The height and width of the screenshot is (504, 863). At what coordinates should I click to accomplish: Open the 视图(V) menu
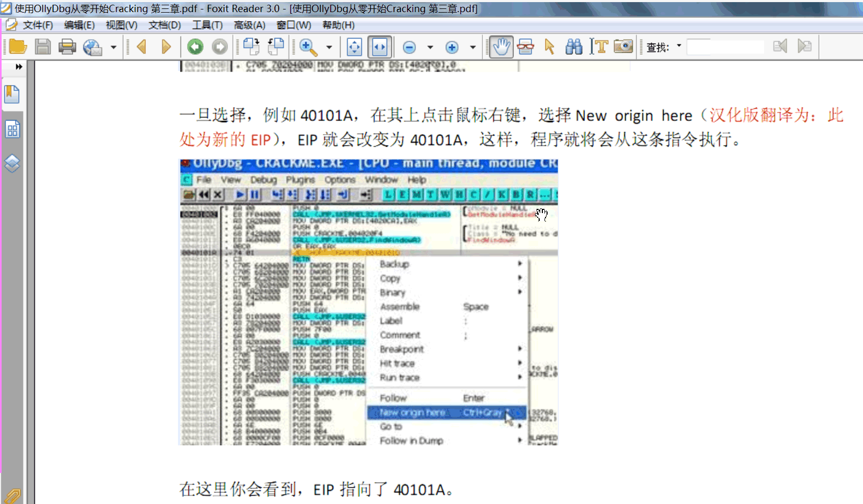(122, 25)
